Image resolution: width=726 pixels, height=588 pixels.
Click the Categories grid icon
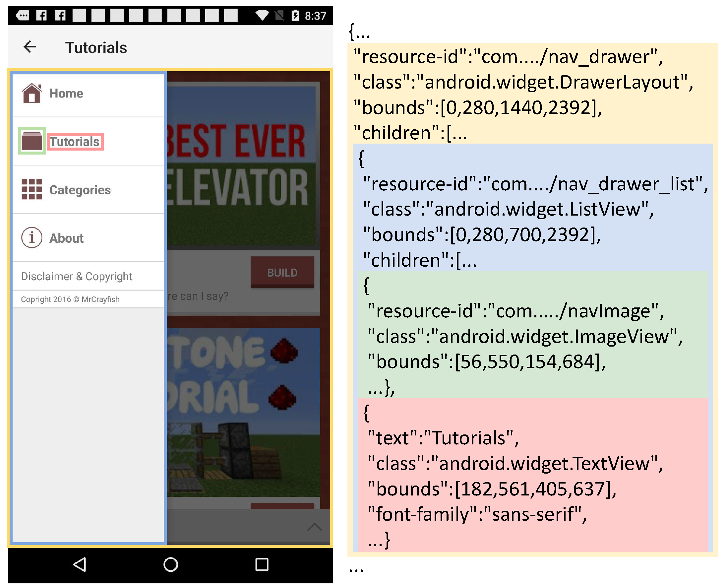click(32, 189)
